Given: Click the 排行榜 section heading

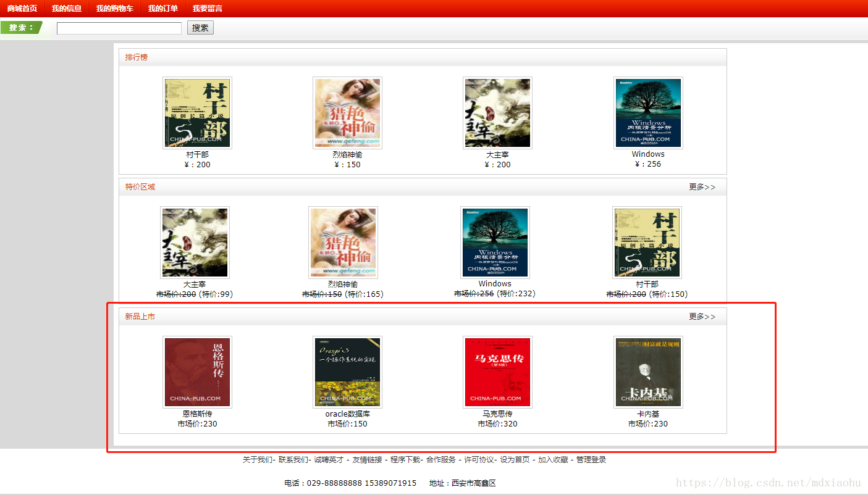Looking at the screenshot, I should coord(137,57).
